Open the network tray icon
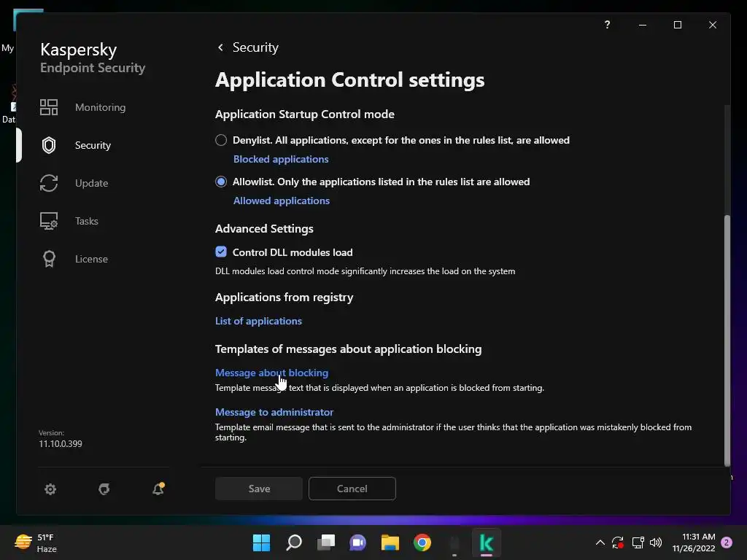This screenshot has width=747, height=560. (638, 542)
